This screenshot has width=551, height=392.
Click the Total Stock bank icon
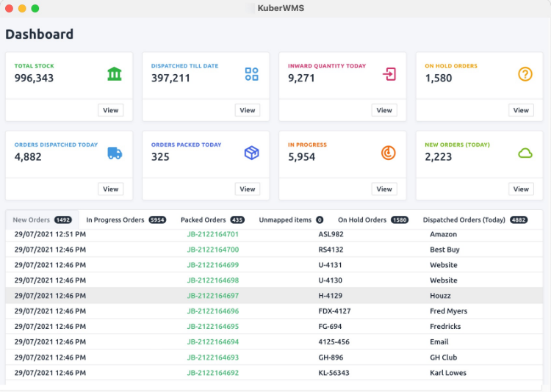(115, 73)
